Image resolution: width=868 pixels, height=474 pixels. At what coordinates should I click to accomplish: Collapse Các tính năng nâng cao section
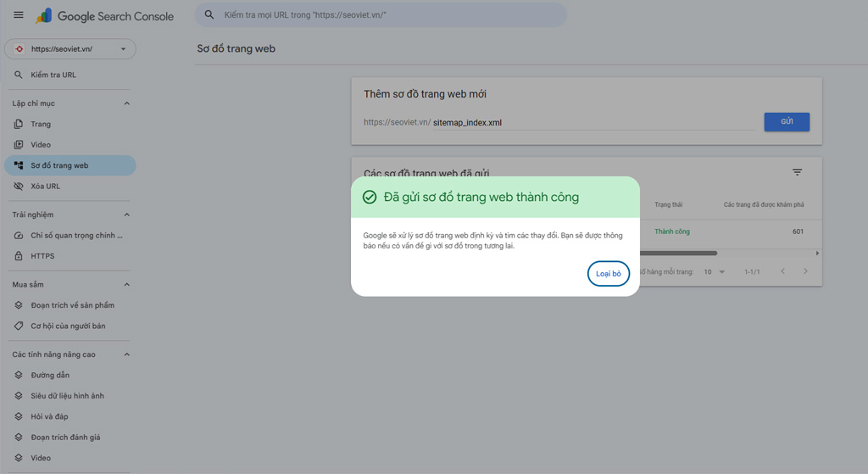click(127, 354)
